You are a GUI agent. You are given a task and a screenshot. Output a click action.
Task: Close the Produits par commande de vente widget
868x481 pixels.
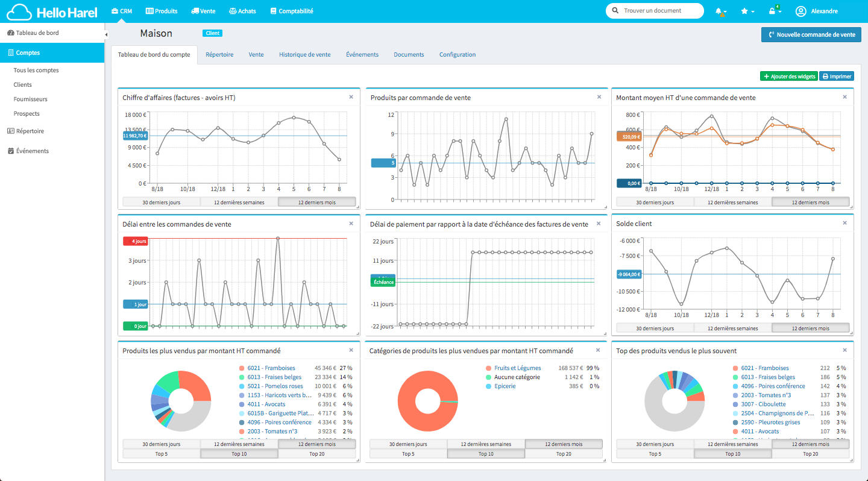599,97
